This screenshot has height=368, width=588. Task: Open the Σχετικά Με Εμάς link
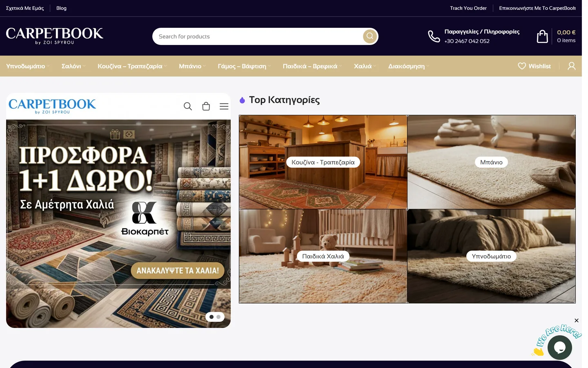(x=25, y=8)
